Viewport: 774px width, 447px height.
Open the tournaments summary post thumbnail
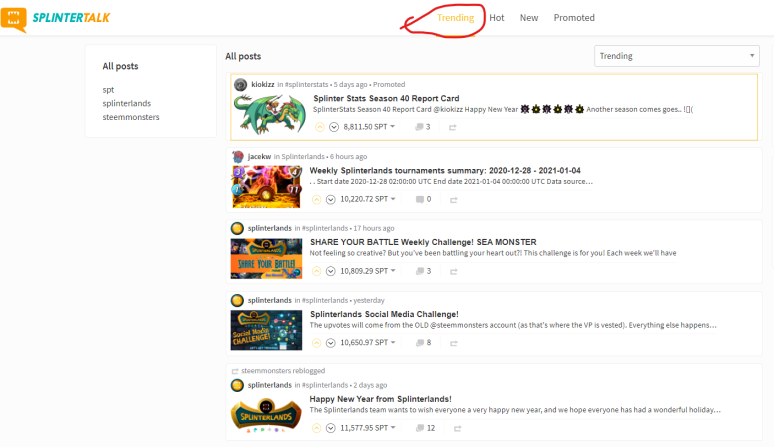click(x=267, y=186)
